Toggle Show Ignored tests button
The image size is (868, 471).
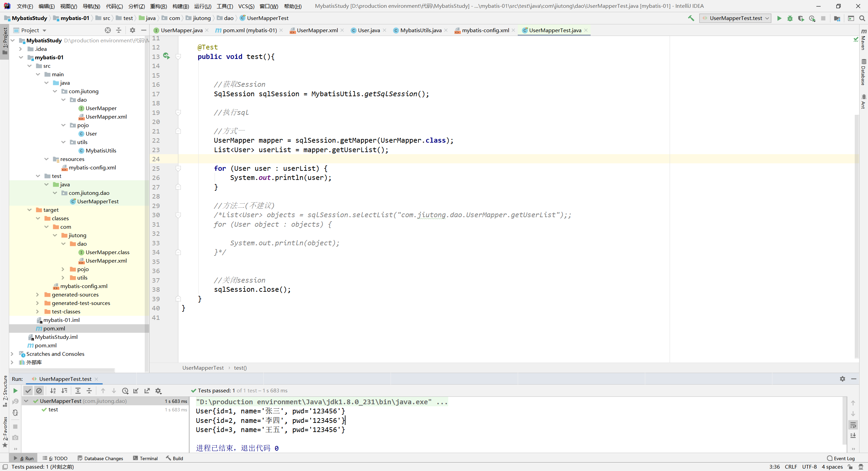(39, 391)
